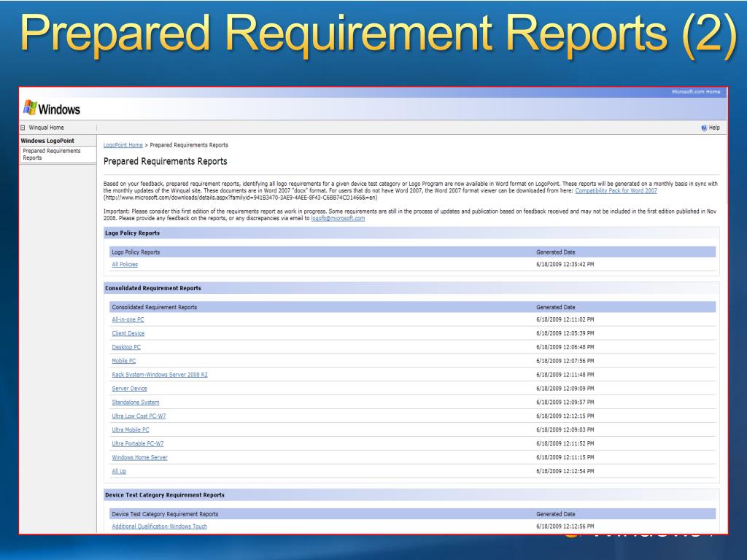Image resolution: width=747 pixels, height=560 pixels.
Task: Go to LogoPoint Home breadcrumb
Action: click(x=123, y=145)
